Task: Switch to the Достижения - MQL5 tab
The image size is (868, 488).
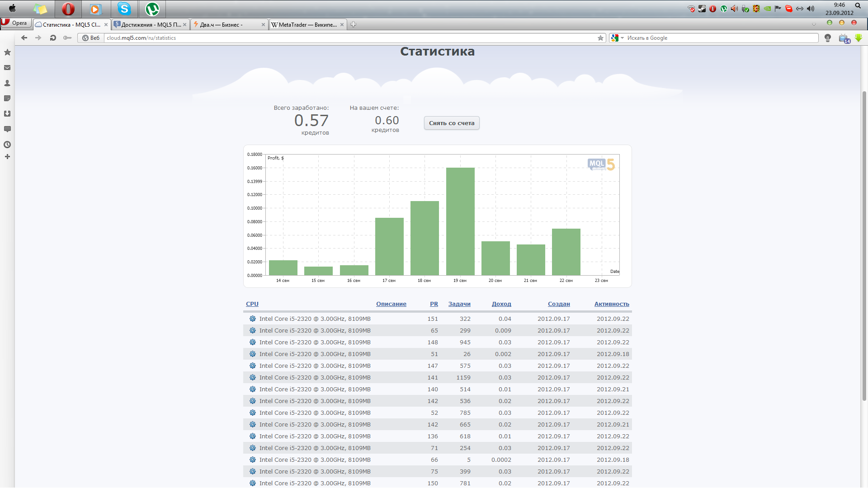Action: tap(150, 25)
